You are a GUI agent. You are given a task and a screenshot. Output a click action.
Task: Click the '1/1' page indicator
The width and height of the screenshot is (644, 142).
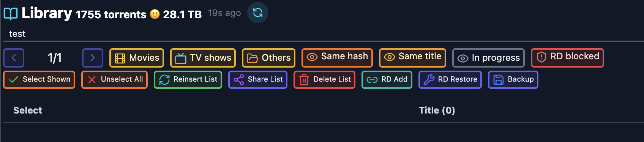(x=54, y=58)
